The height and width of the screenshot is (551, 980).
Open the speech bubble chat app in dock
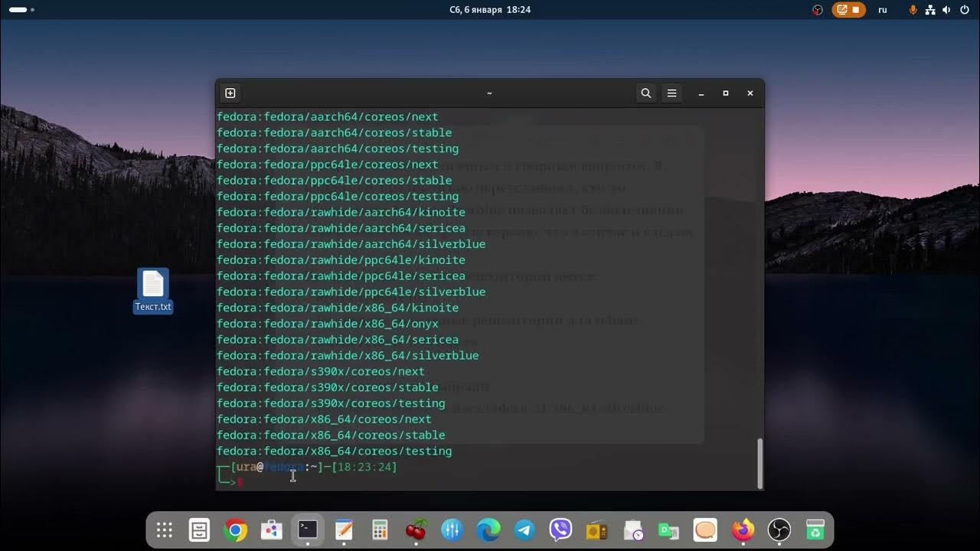[x=705, y=530]
